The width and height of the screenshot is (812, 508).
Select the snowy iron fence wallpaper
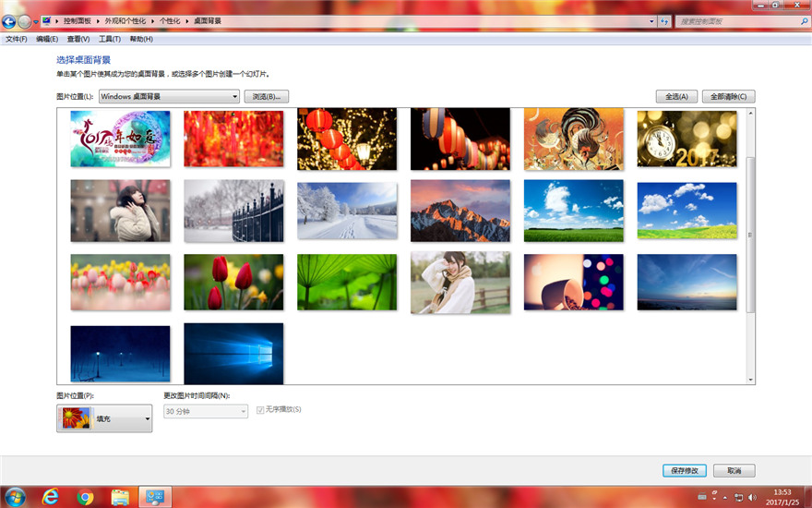click(x=233, y=211)
